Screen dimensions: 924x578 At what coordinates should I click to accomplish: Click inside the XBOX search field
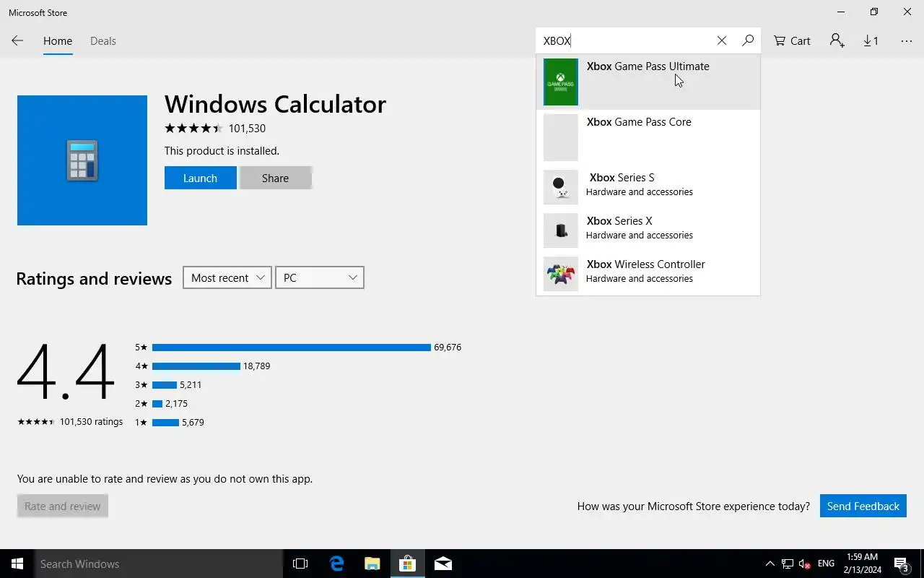[x=624, y=41]
